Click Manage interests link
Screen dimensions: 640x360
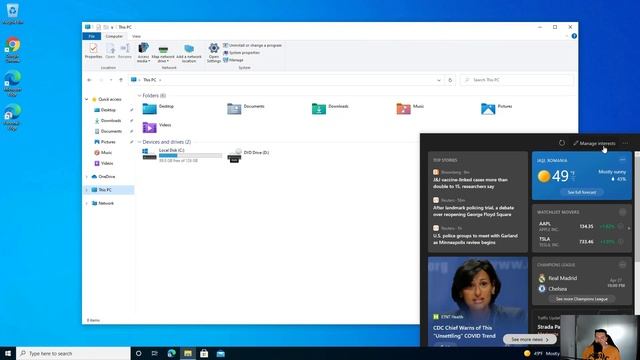click(x=594, y=143)
